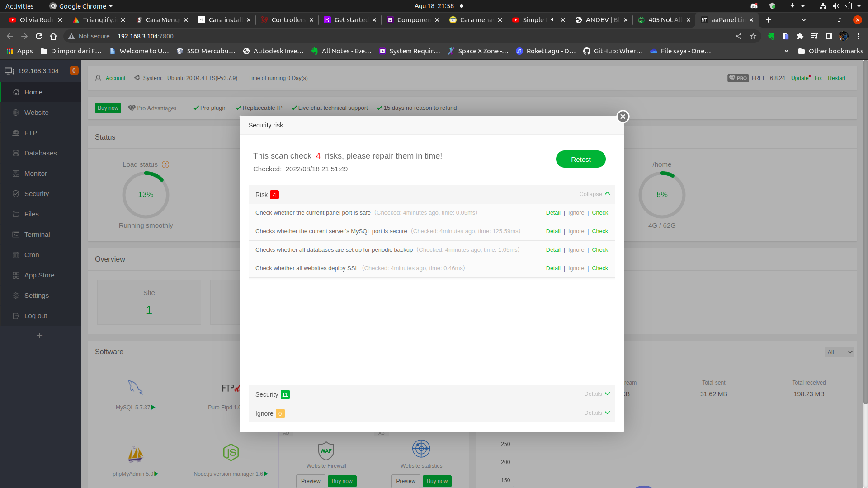Check the panel port safety item

click(x=600, y=213)
